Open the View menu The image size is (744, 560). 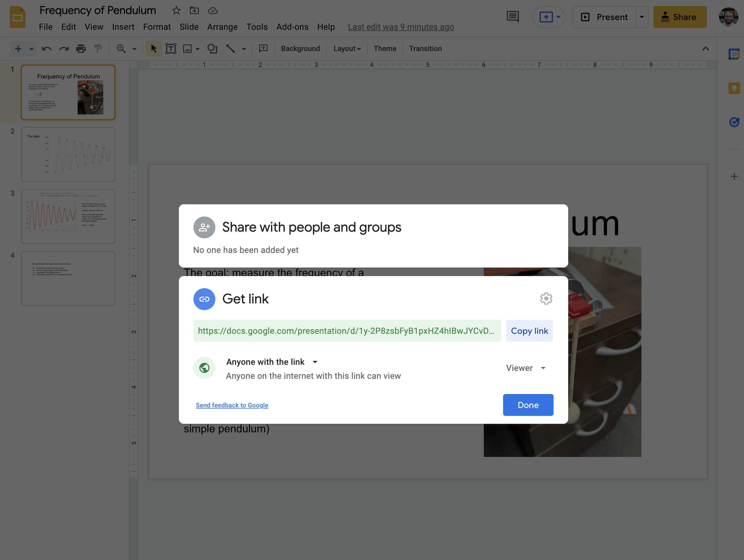click(94, 27)
